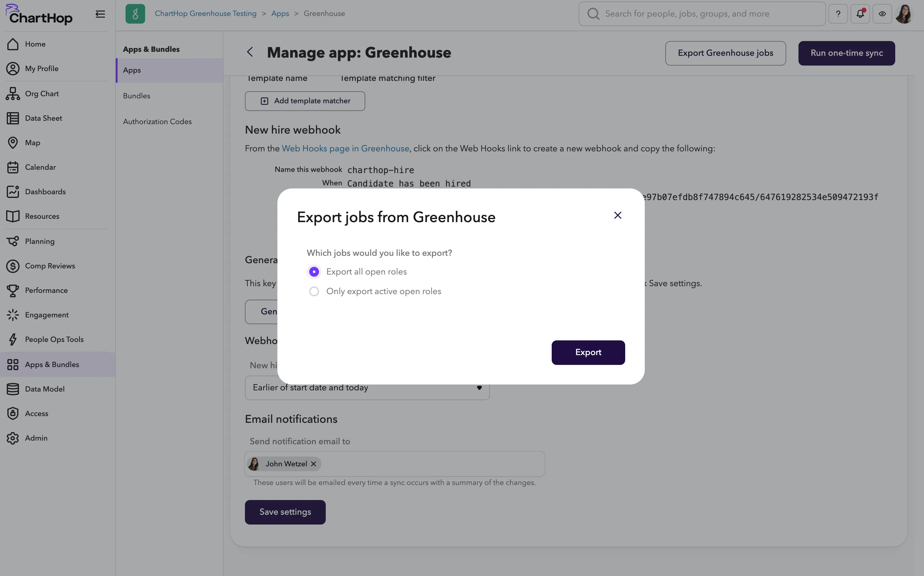
Task: Go to Org Chart
Action: point(57,94)
